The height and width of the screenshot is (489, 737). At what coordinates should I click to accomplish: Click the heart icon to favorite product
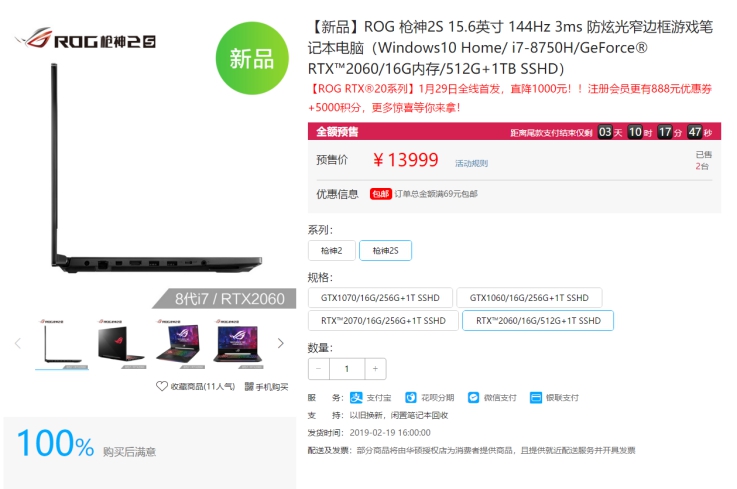click(162, 386)
